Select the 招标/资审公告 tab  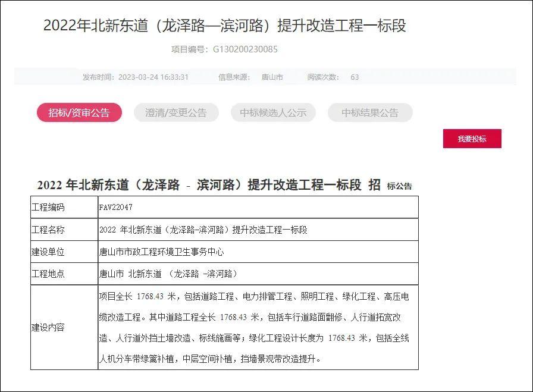point(79,112)
